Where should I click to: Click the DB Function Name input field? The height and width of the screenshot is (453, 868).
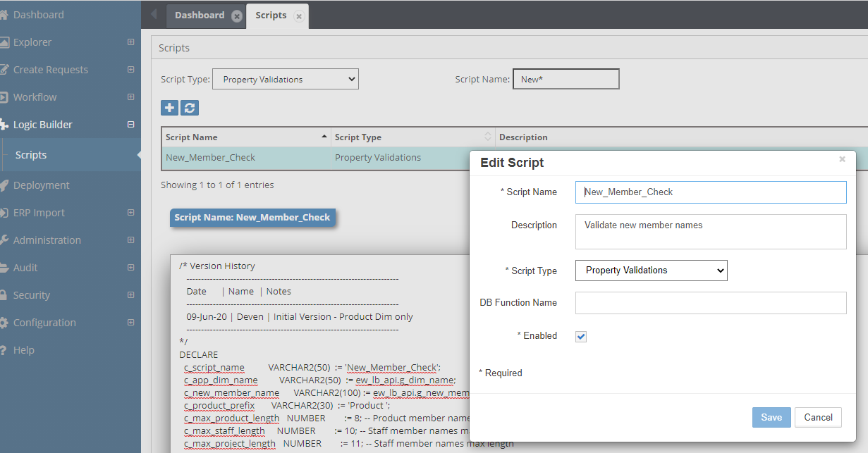click(710, 303)
